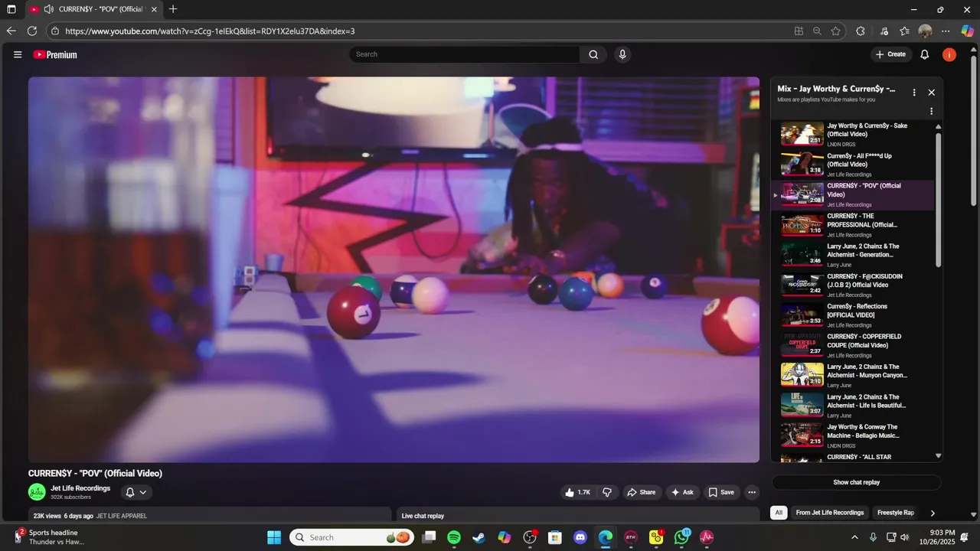Select the Freestyle Rap chip
Image resolution: width=980 pixels, height=551 pixels.
(896, 513)
